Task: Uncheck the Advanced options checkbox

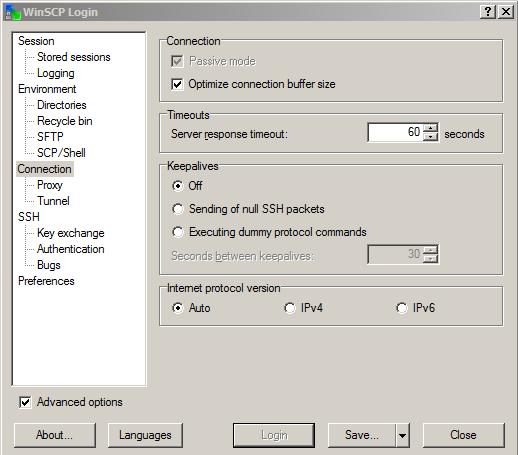Action: tap(25, 402)
